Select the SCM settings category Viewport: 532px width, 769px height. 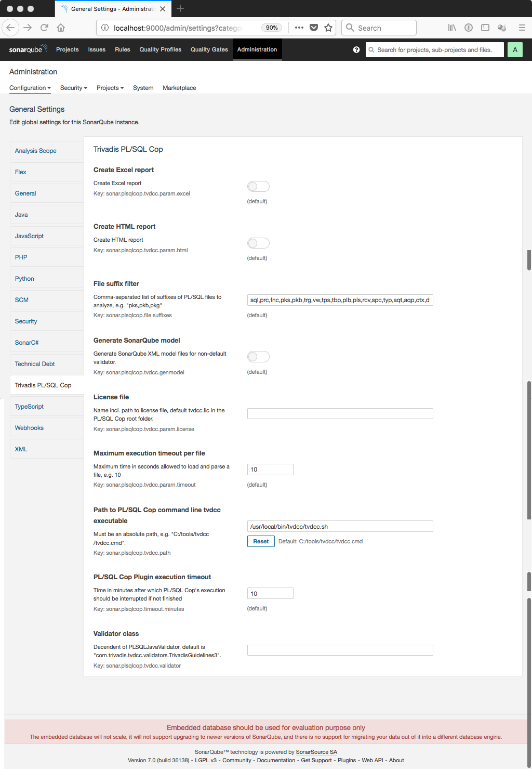(x=47, y=300)
